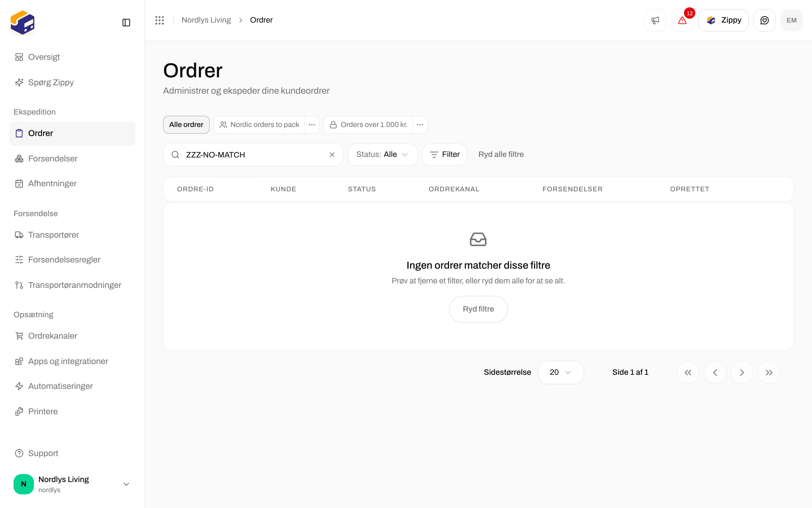Screen dimensions: 812x508
Task: Open Oversigt in the sidebar
Action: click(x=72, y=57)
